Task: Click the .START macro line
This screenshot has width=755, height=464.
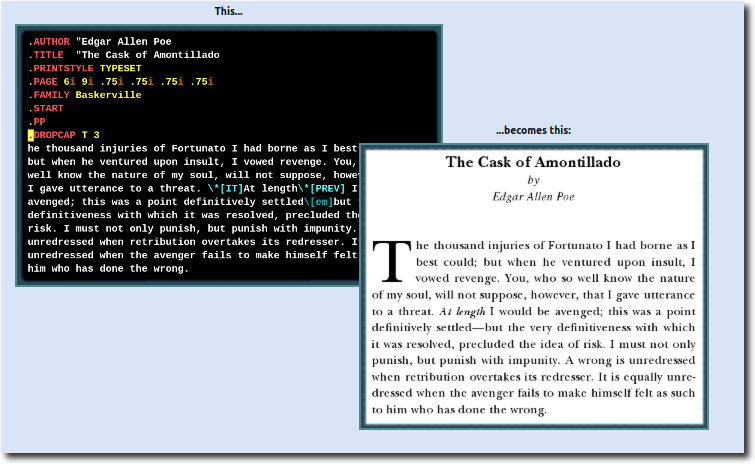Action: [x=47, y=108]
